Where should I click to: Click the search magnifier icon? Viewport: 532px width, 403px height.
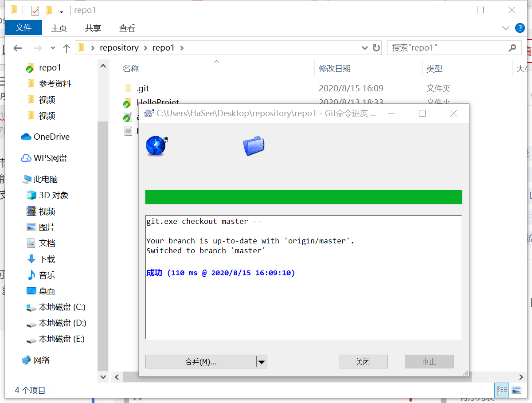point(512,48)
